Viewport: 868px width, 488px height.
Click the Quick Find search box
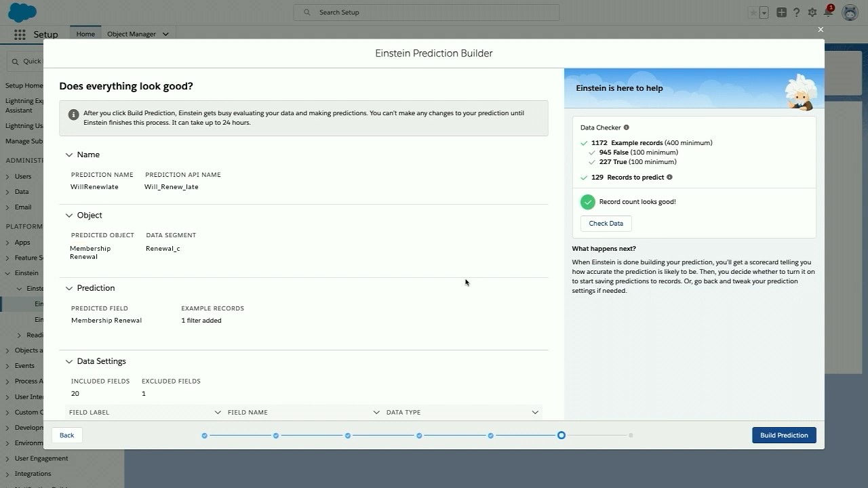(x=25, y=61)
